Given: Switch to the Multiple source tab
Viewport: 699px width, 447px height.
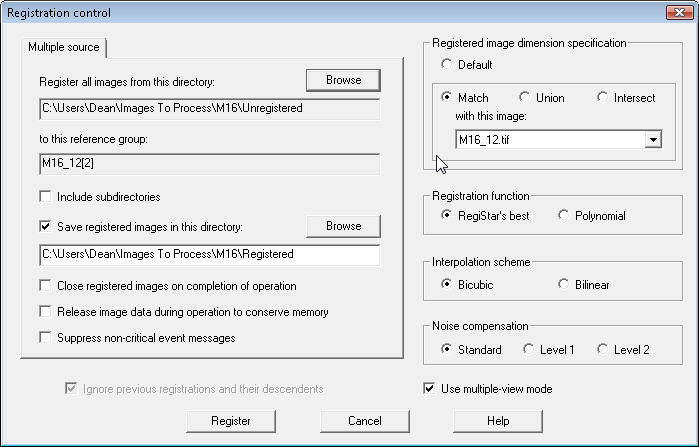Looking at the screenshot, I should (63, 48).
